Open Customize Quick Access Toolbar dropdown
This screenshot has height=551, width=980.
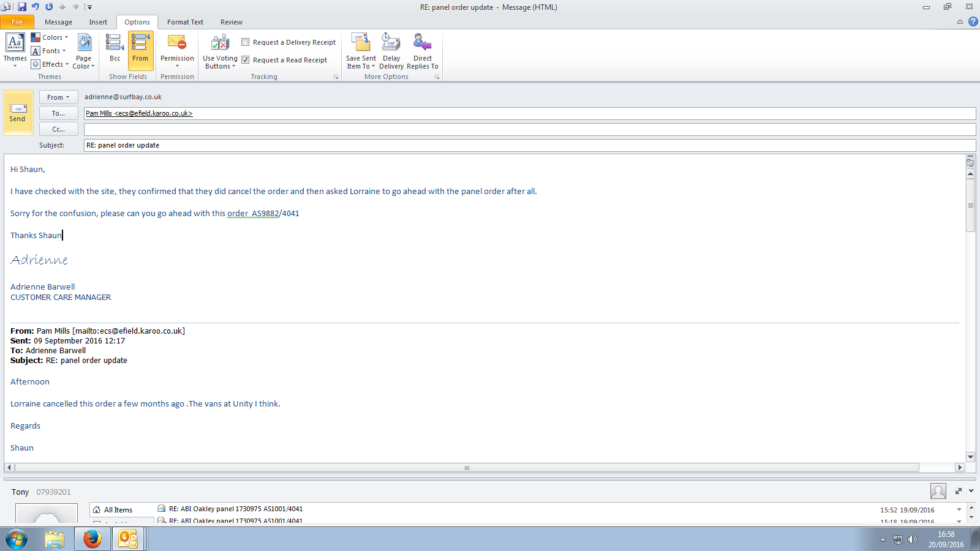pos(89,7)
